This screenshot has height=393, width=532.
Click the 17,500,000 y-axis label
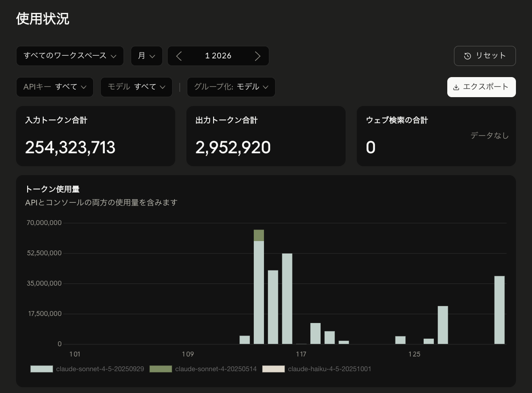45,314
